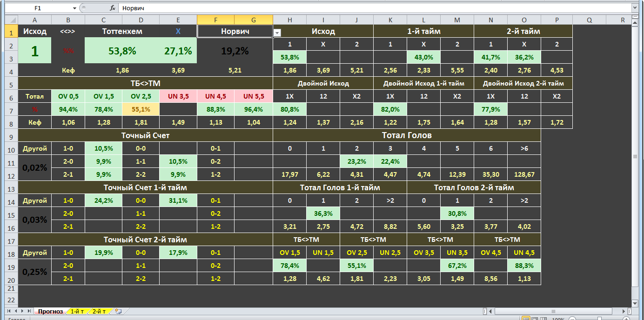This screenshot has height=320, width=644.
Task: Select the 128,67 odds cell
Action: click(524, 174)
